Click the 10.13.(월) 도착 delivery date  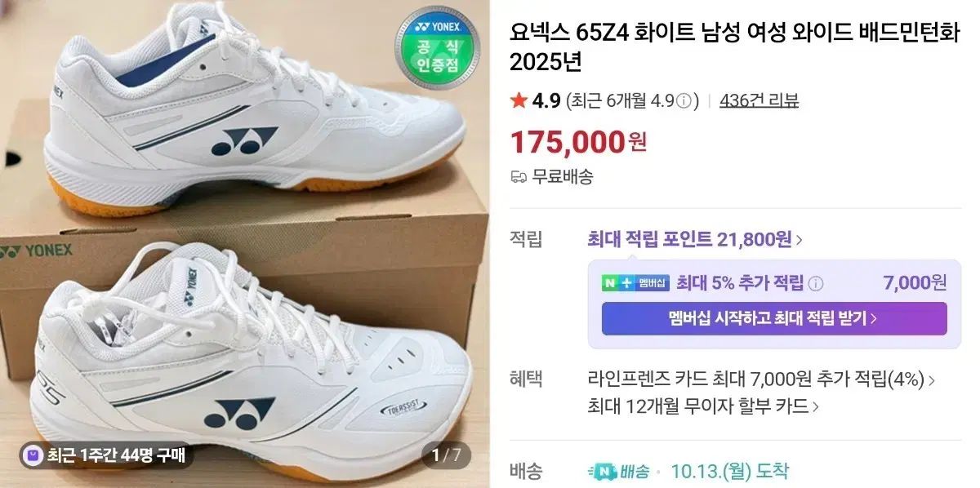(x=729, y=471)
